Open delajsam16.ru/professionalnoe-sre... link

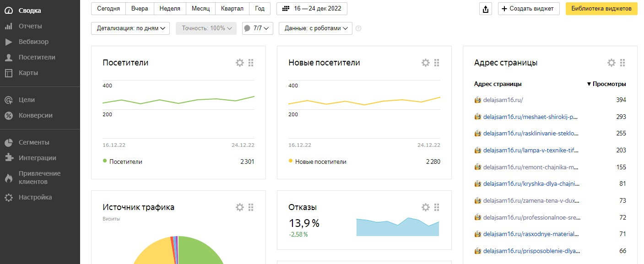click(x=531, y=217)
